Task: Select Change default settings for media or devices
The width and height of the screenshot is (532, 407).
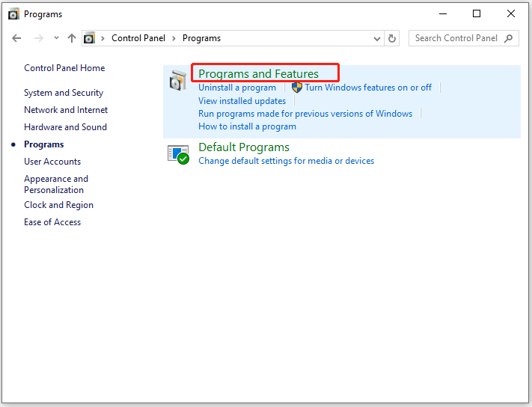Action: [286, 161]
